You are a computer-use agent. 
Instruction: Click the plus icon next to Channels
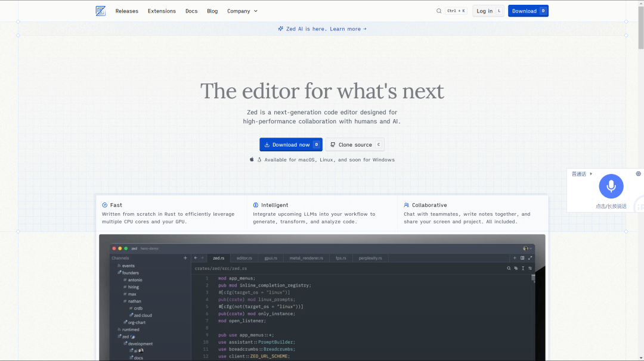click(185, 258)
